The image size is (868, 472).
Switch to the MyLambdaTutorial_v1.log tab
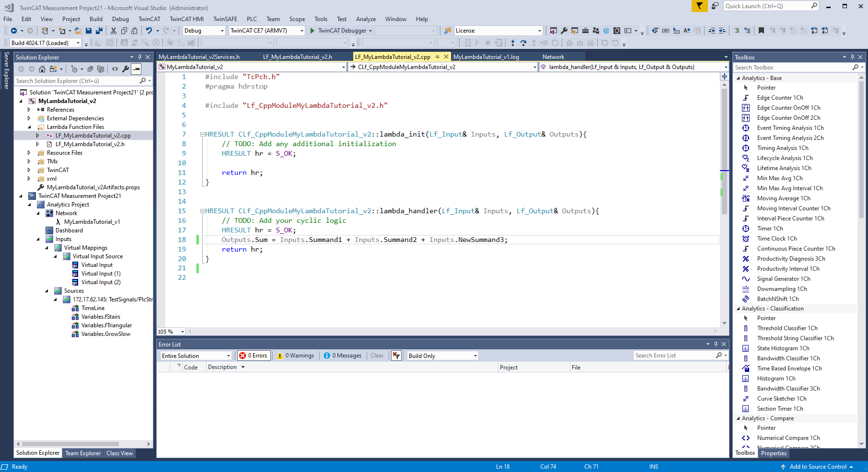point(486,57)
